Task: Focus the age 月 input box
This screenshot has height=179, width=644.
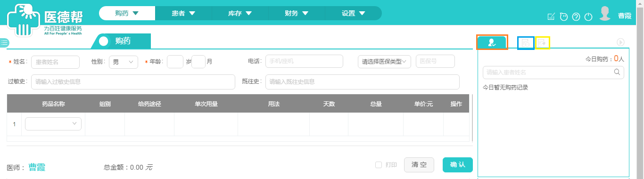Action: tap(198, 62)
